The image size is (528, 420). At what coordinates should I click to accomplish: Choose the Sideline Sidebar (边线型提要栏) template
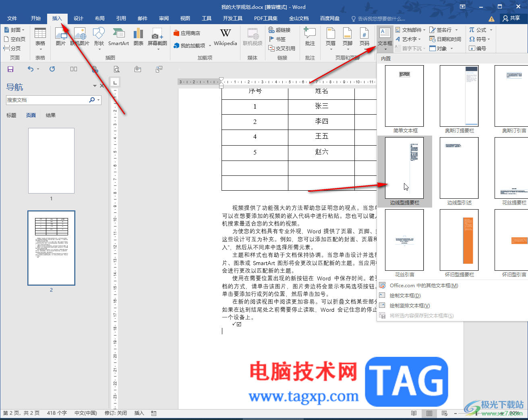(x=405, y=171)
